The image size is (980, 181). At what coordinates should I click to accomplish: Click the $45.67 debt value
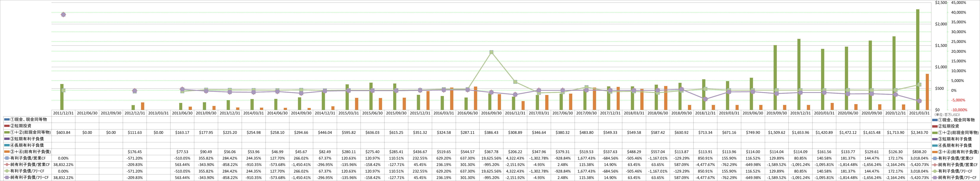pyautogui.click(x=301, y=152)
